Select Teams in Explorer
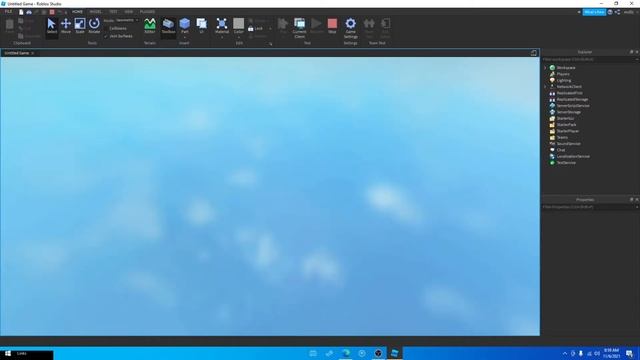 coord(562,137)
